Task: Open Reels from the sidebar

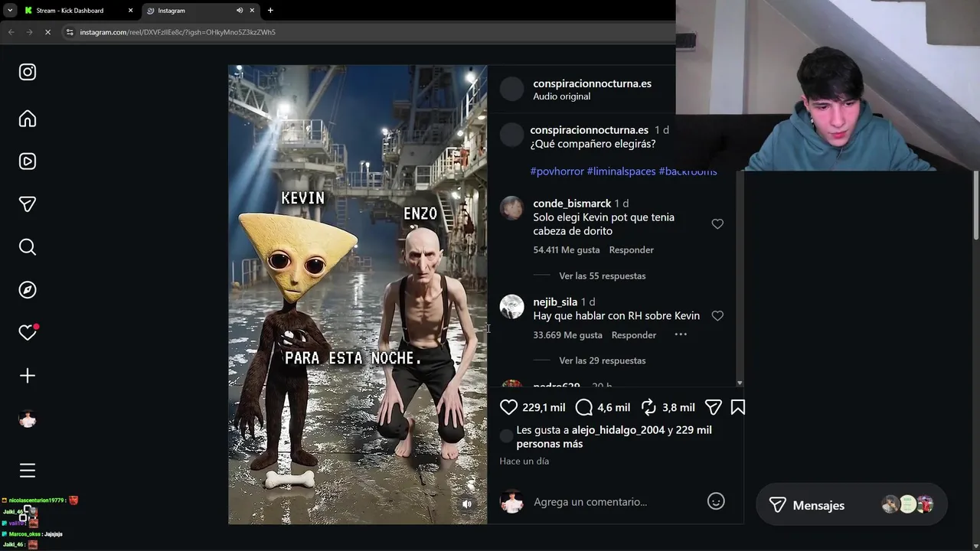Action: (28, 161)
